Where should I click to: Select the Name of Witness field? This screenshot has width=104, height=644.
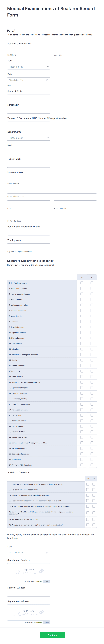coord(29,594)
